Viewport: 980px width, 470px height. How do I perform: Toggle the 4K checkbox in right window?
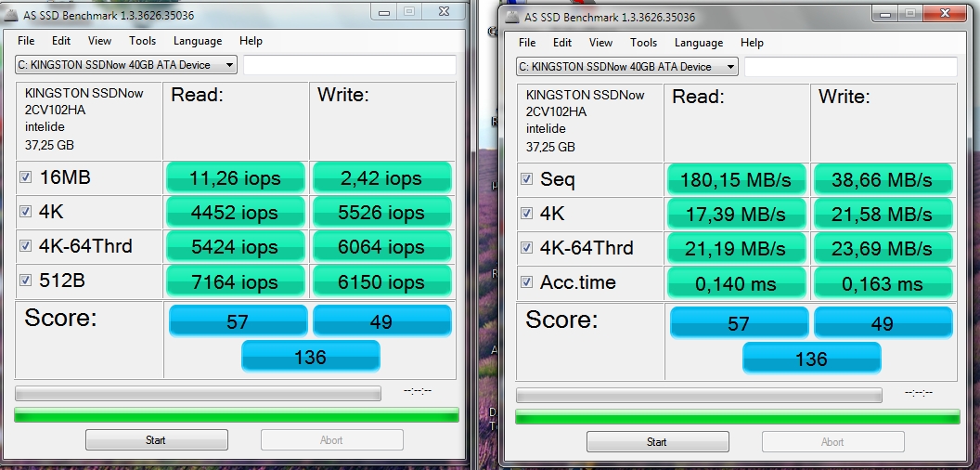[526, 214]
